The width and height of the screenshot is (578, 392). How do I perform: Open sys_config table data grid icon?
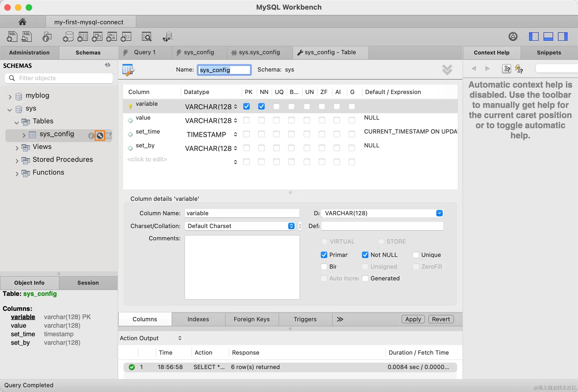click(108, 136)
